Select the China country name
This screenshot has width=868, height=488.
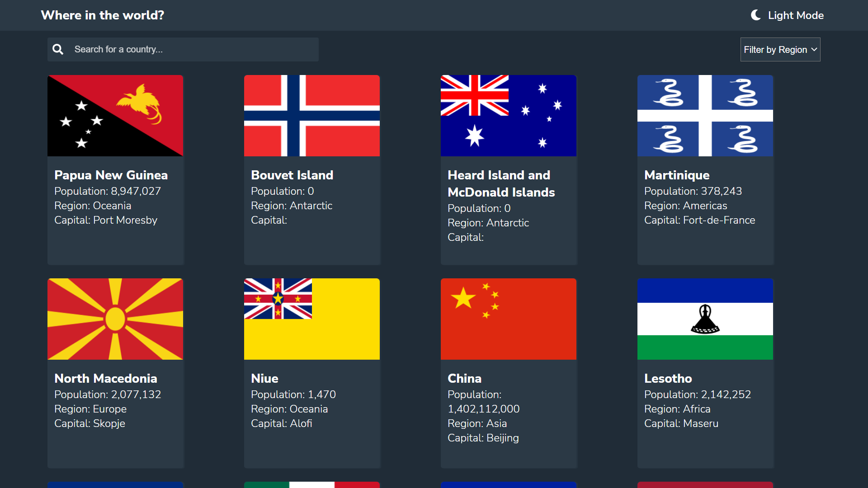tap(464, 379)
